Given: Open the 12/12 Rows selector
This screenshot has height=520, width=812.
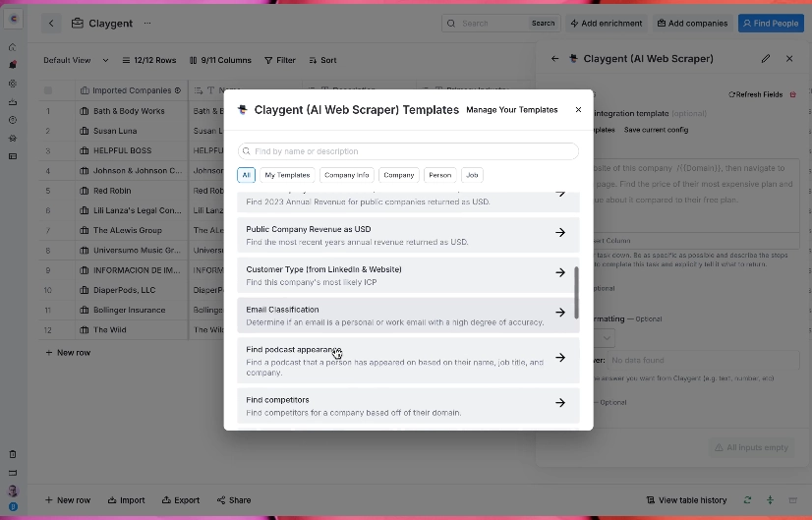Looking at the screenshot, I should coord(149,60).
